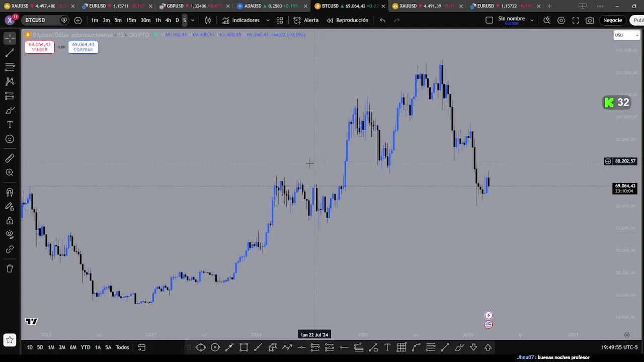Set range to 5D
Screen dimensions: 644x362
[x=40, y=347]
